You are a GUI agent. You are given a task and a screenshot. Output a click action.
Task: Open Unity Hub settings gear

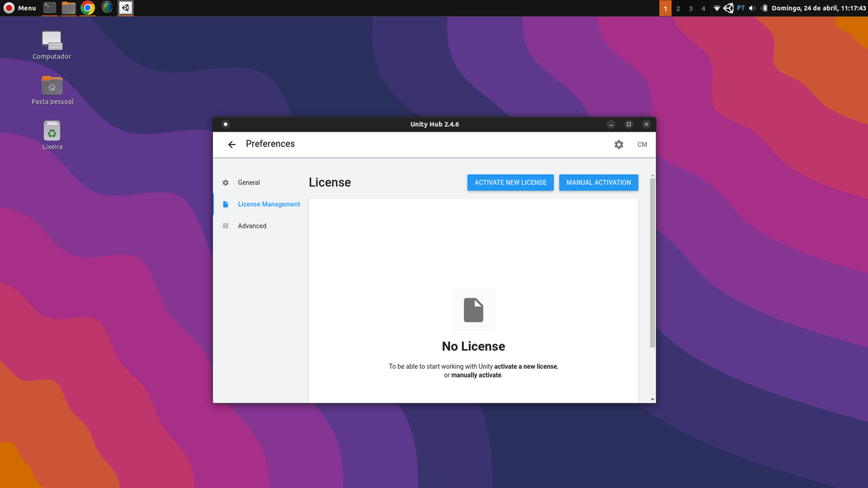pyautogui.click(x=618, y=144)
